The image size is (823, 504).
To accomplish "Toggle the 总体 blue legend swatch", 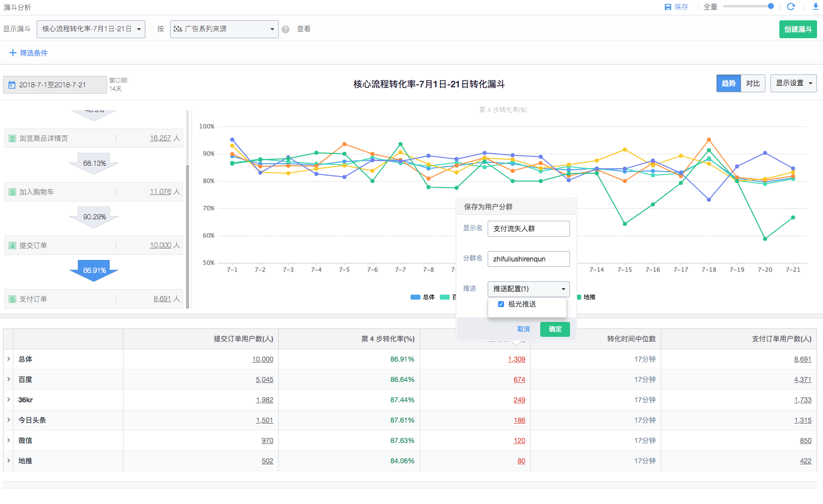I will [x=416, y=297].
